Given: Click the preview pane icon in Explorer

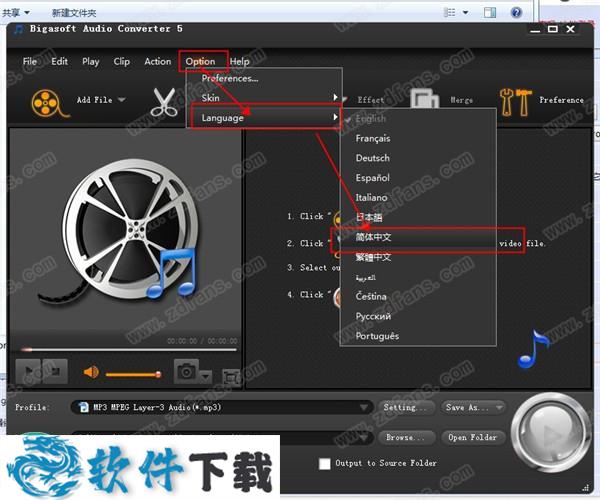Looking at the screenshot, I should (x=490, y=13).
